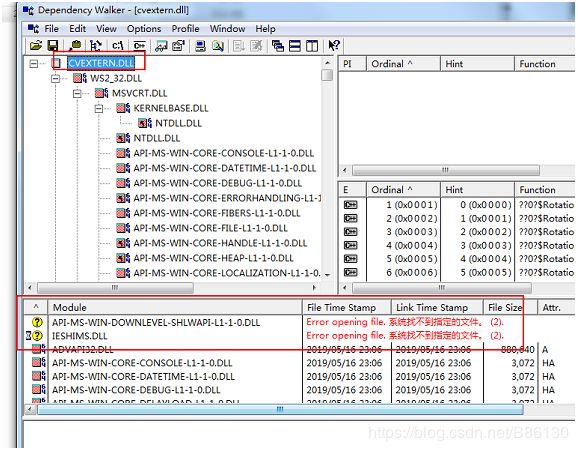Open the Window menu

tap(227, 29)
